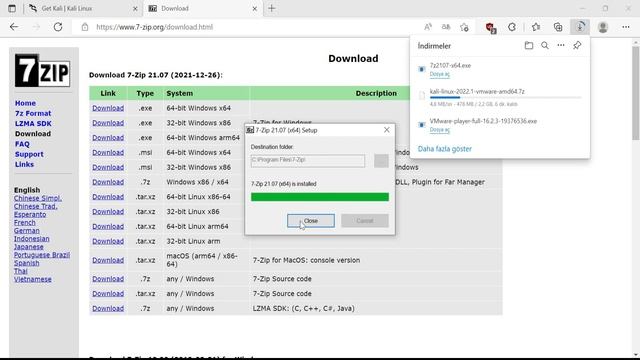640x360 pixels.
Task: Switch language to Thai
Action: (x=21, y=271)
